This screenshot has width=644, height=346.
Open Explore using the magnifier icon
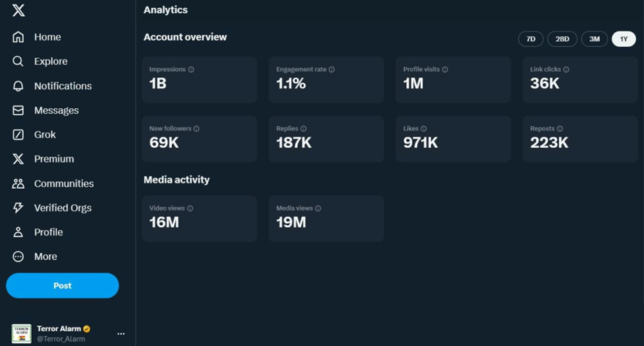pyautogui.click(x=18, y=61)
